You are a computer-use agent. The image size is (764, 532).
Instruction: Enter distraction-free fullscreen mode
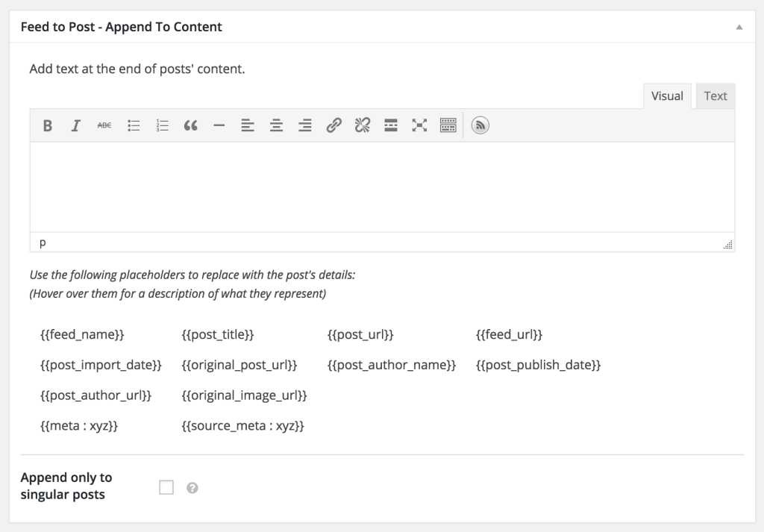[x=419, y=126]
